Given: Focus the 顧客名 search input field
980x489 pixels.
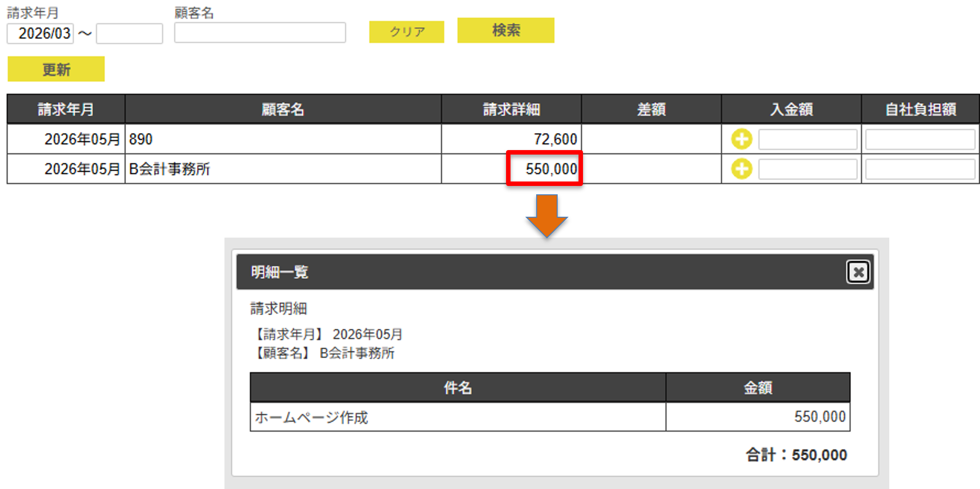Looking at the screenshot, I should click(x=260, y=33).
